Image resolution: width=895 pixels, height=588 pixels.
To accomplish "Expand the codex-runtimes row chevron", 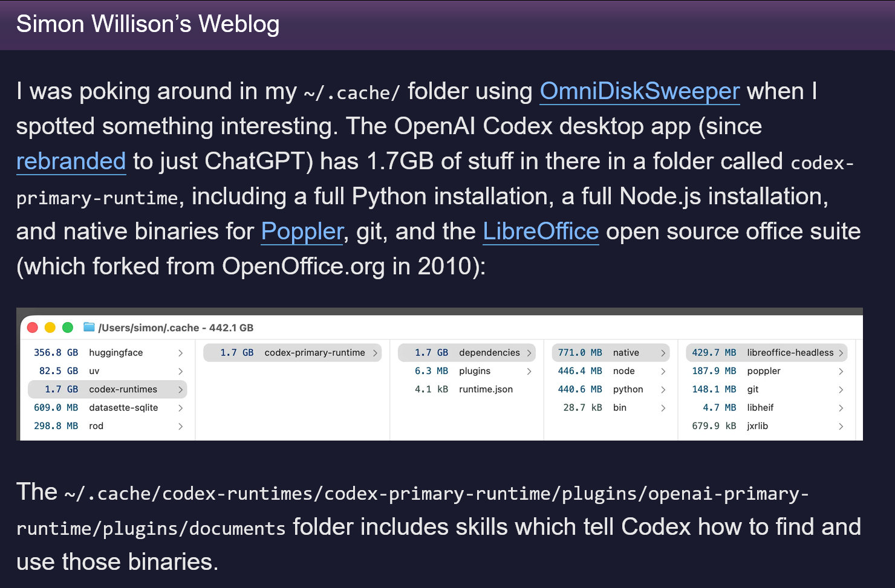I will tap(180, 390).
